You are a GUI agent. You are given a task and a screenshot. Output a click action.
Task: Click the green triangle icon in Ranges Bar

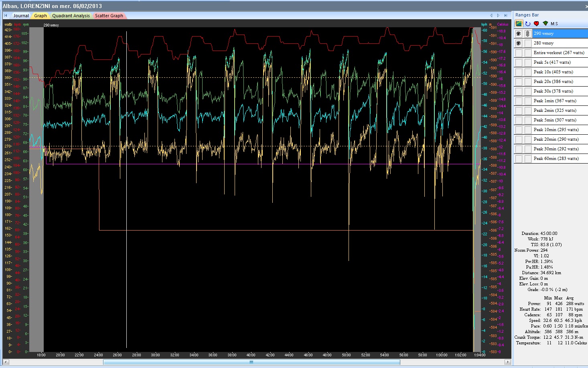coord(545,24)
